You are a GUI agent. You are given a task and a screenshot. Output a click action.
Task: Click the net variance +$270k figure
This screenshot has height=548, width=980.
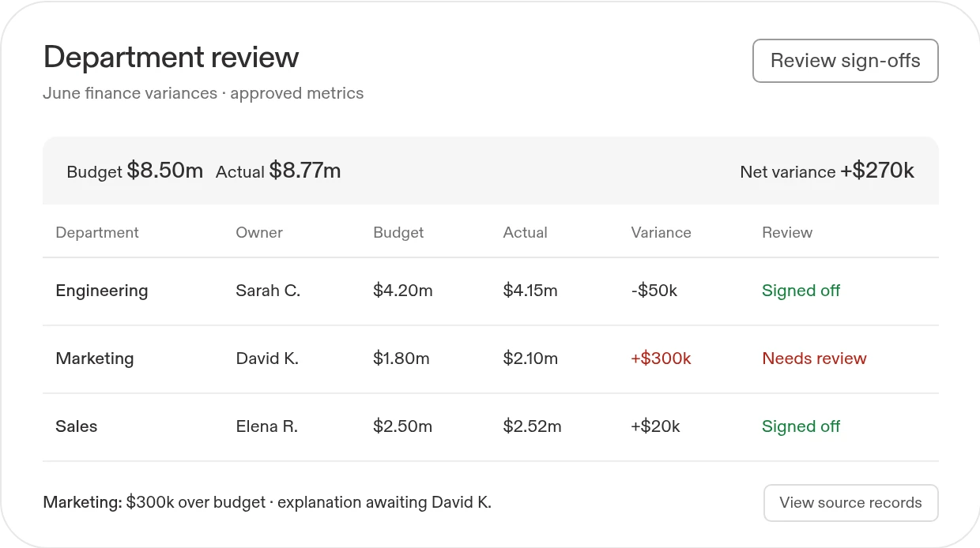click(x=877, y=171)
